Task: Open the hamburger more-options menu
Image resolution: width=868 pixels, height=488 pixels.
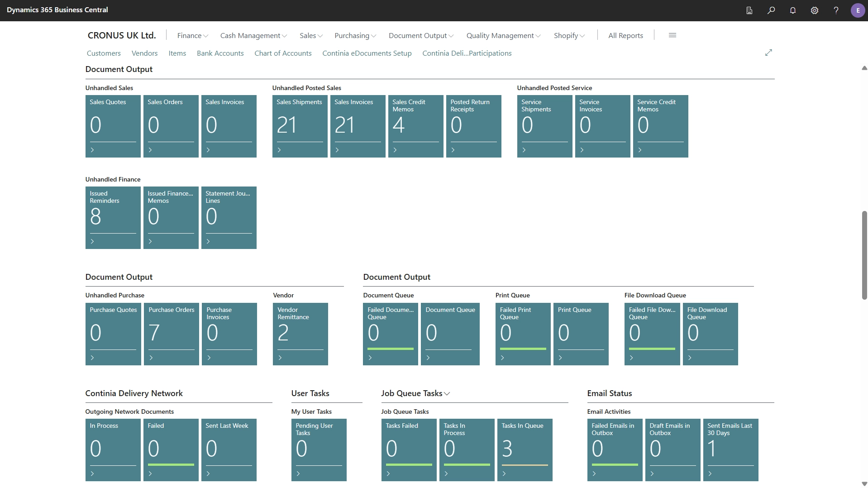Action: pyautogui.click(x=672, y=35)
